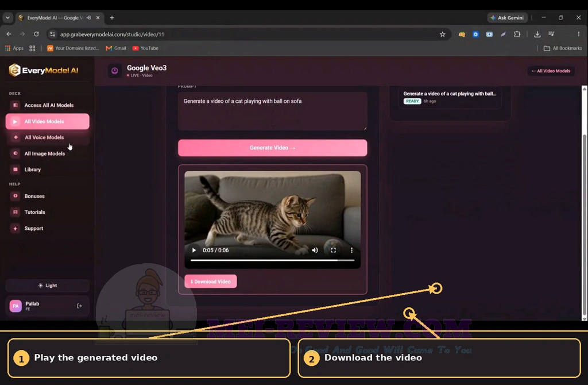
Task: Bookmark this page with star icon
Action: tap(443, 34)
